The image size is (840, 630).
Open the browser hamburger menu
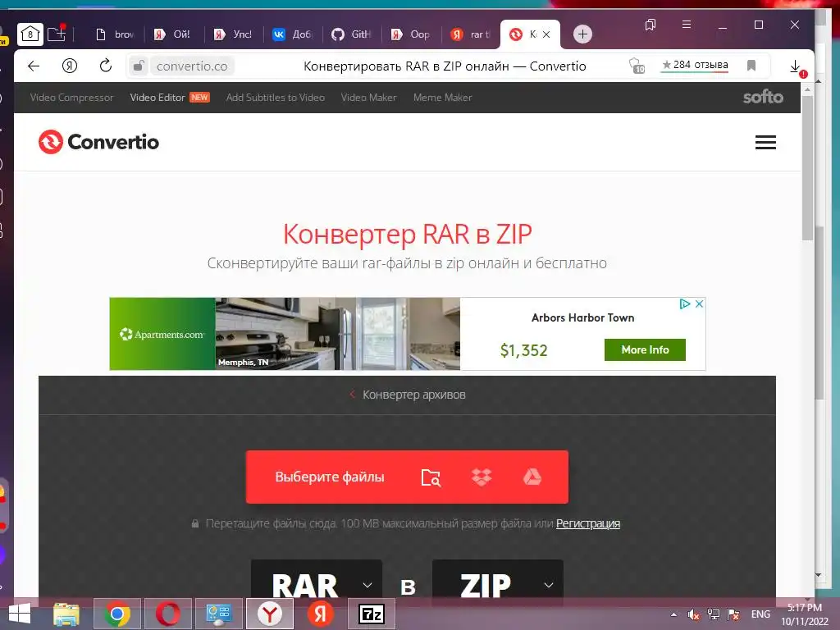click(687, 25)
